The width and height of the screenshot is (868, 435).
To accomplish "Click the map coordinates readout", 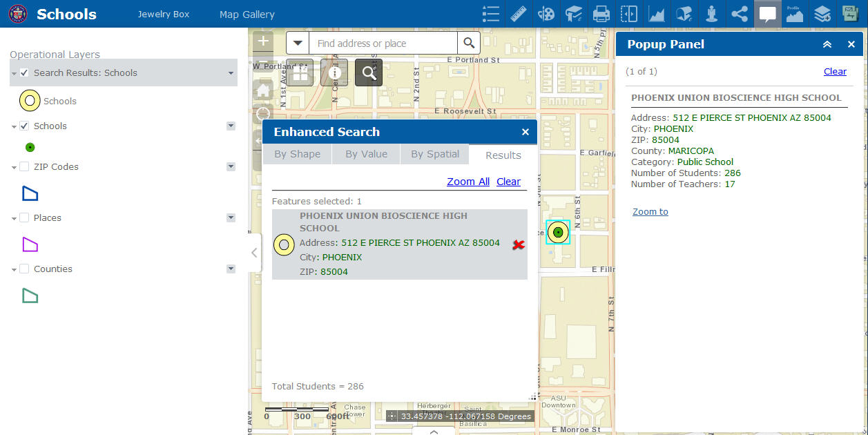I will 466,416.
